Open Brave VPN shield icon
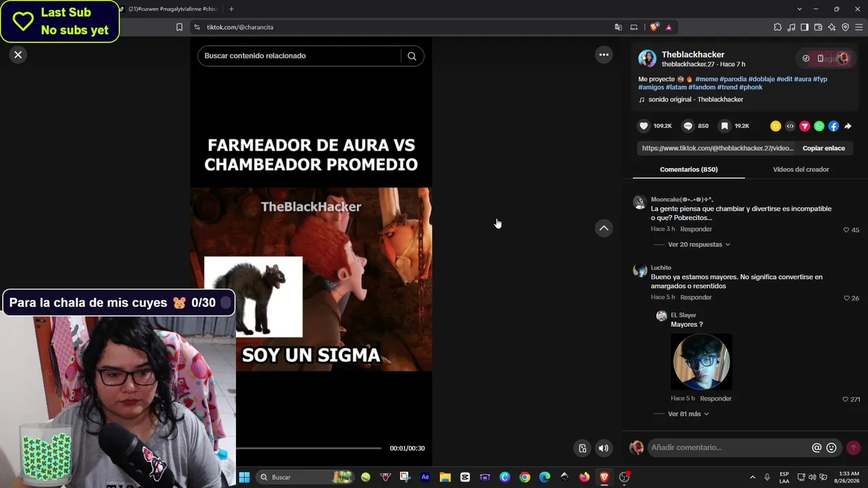This screenshot has width=868, height=488. pos(846,27)
